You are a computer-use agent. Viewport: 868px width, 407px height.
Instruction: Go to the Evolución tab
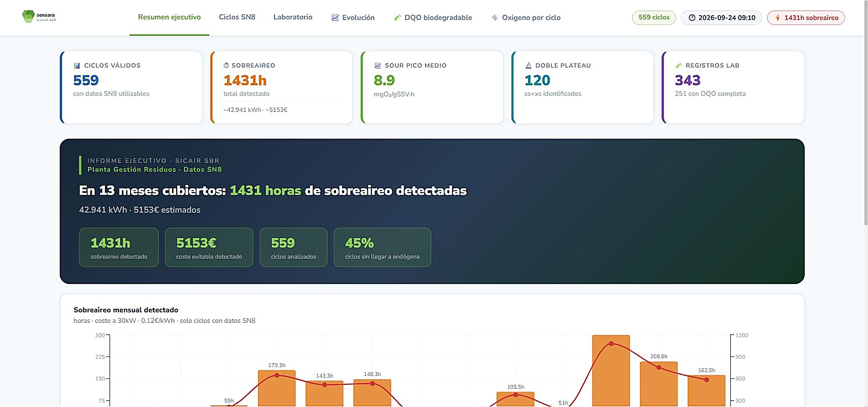tap(353, 17)
